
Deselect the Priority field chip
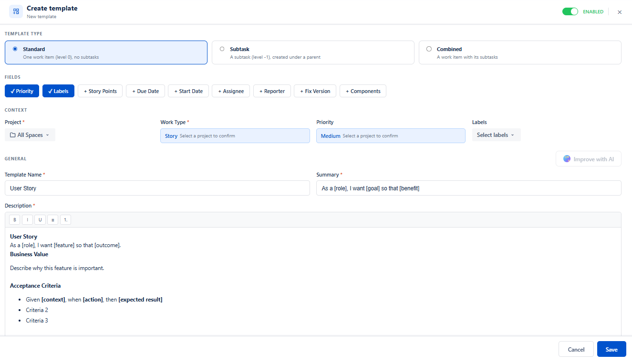(22, 91)
